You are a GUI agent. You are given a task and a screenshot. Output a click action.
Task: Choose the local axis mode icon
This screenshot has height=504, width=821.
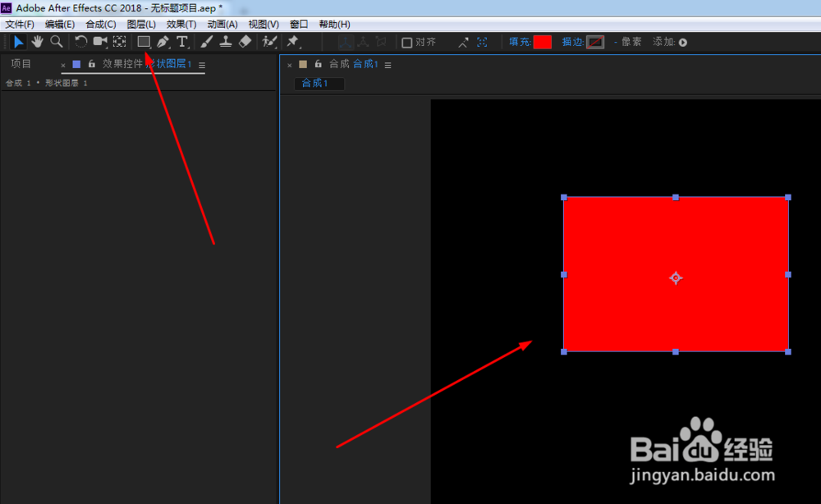[345, 43]
